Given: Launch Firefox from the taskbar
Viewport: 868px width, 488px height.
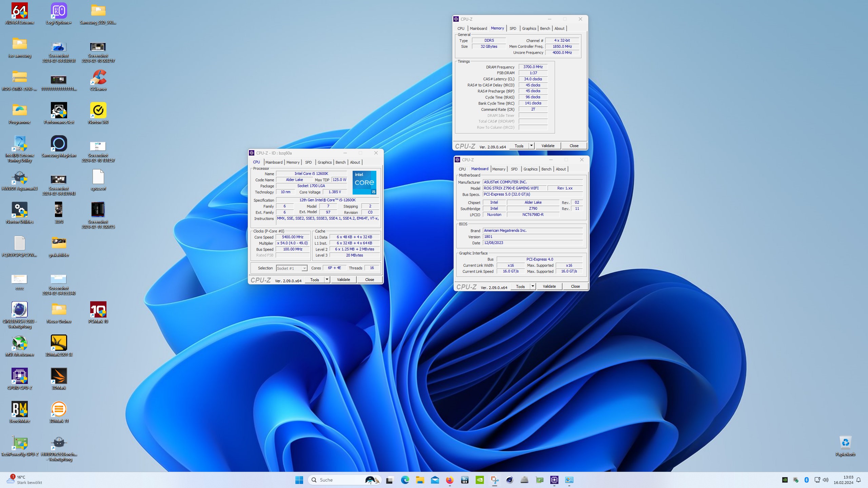Looking at the screenshot, I should [450, 480].
